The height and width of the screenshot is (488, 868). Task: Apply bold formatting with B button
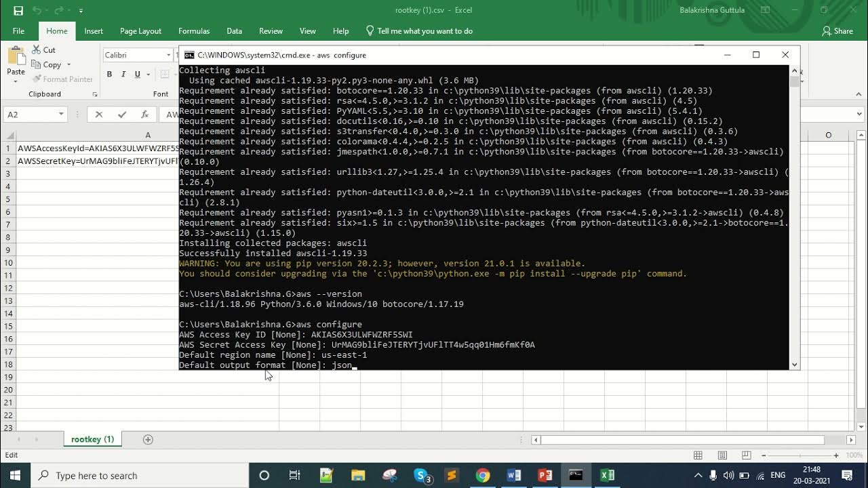(x=109, y=75)
